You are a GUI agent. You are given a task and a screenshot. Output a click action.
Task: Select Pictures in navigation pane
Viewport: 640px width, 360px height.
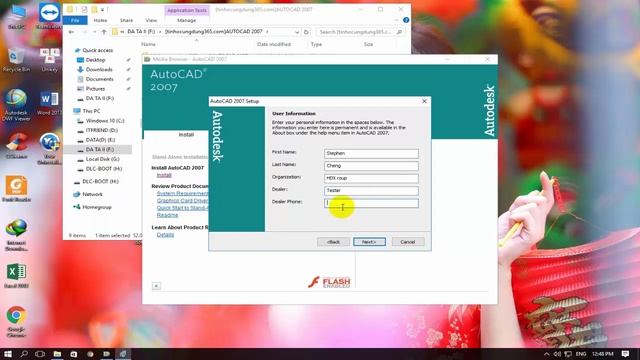tap(95, 89)
